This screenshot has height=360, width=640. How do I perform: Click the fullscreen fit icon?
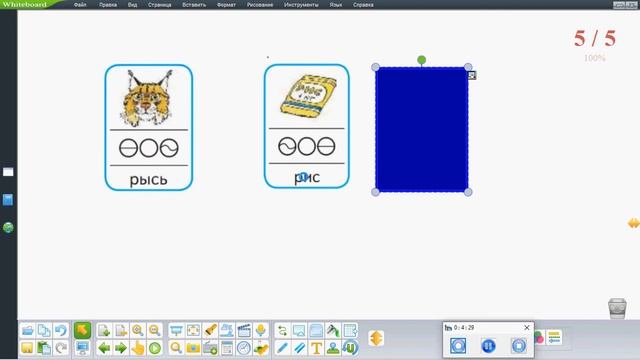tap(193, 330)
